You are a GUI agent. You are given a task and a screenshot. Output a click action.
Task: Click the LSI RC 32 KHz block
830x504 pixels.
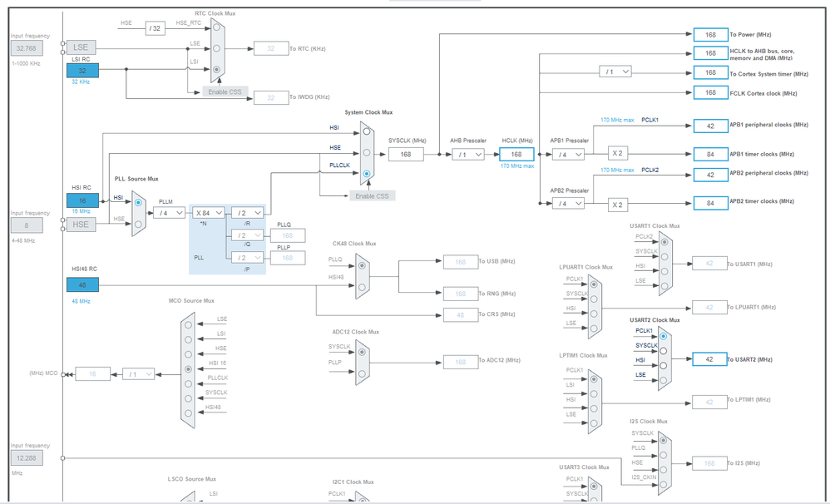tap(82, 71)
